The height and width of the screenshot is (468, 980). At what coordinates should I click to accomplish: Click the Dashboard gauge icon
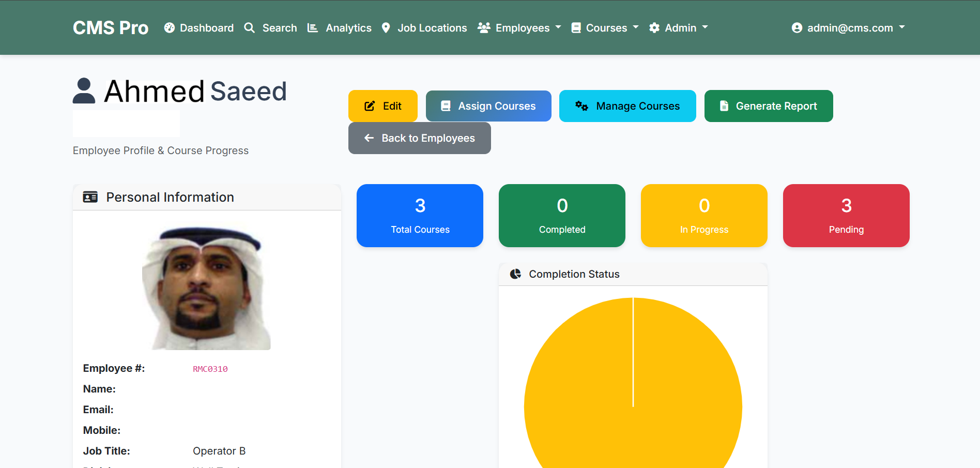[170, 28]
